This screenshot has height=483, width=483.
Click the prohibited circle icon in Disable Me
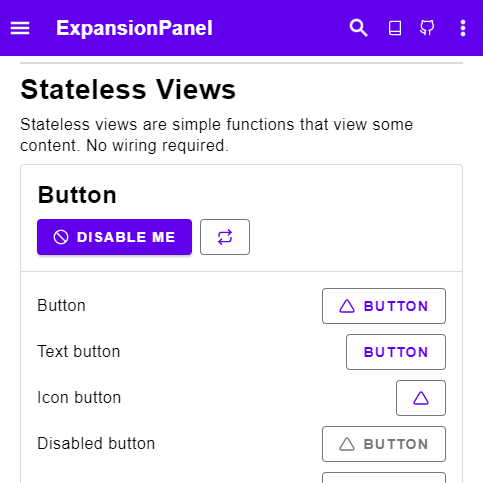click(61, 237)
